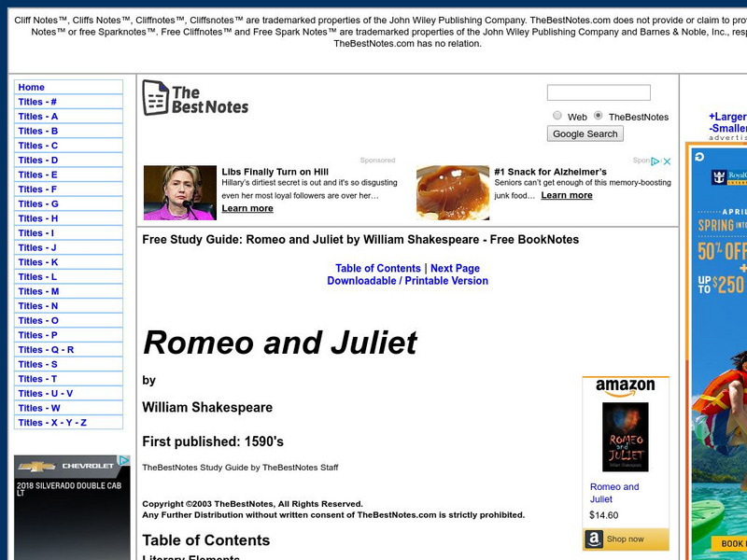
Task: Browse Titles - L
Action: point(68,276)
